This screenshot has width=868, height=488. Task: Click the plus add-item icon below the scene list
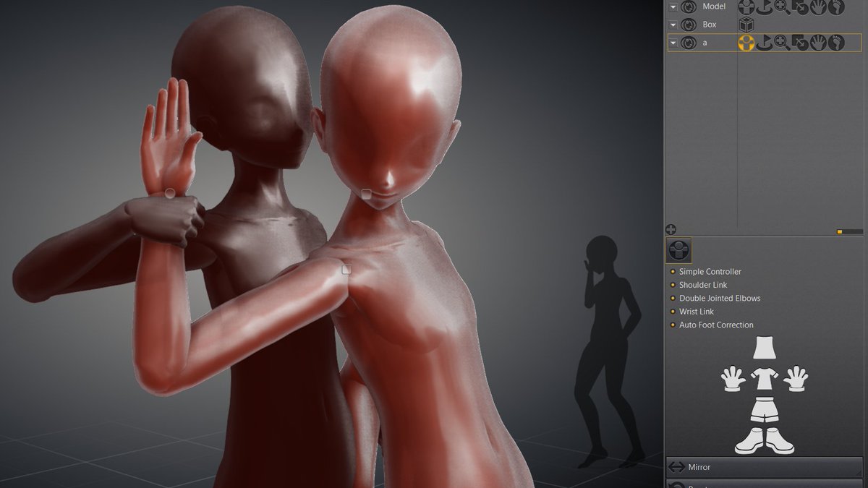[x=671, y=229]
